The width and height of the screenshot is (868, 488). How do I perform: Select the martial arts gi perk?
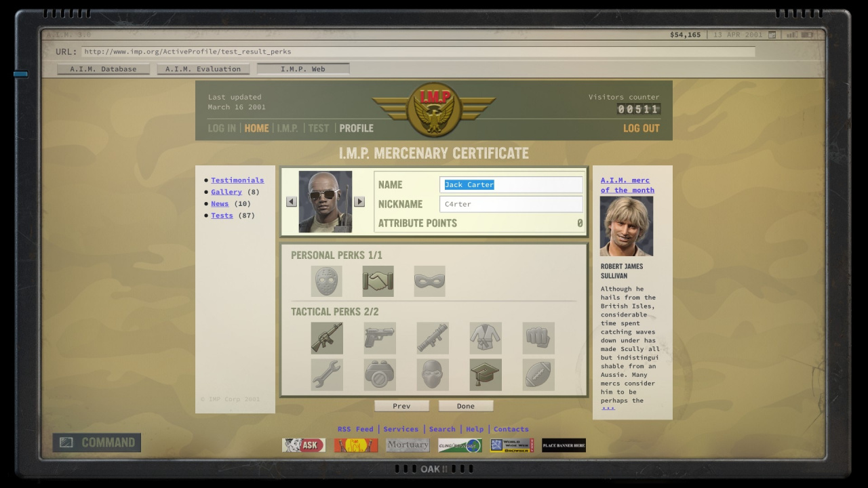coord(486,338)
